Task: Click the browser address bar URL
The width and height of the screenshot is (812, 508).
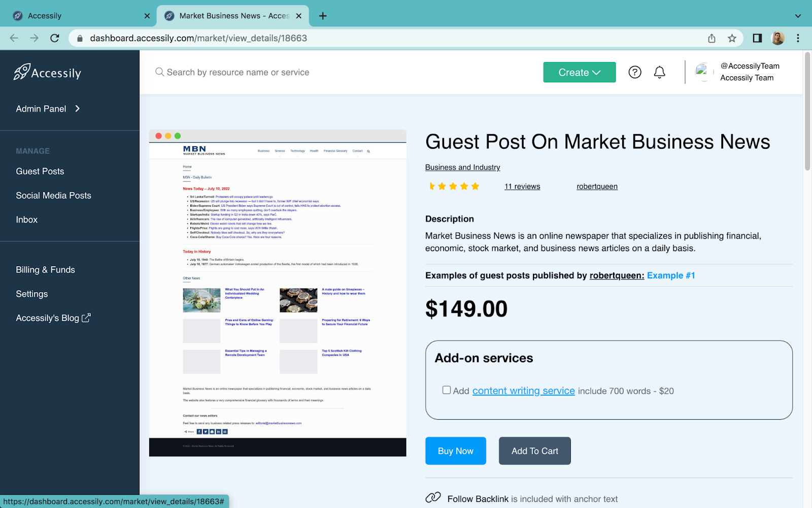Action: 198,38
